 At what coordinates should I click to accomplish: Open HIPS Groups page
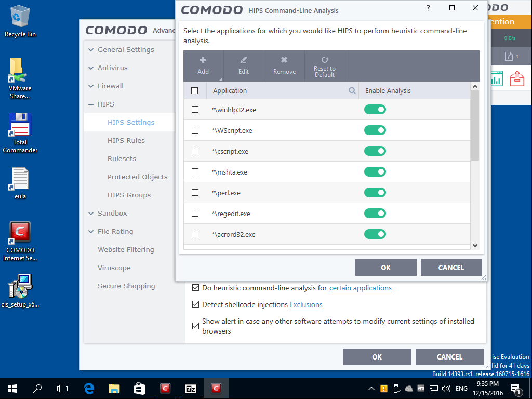click(129, 195)
